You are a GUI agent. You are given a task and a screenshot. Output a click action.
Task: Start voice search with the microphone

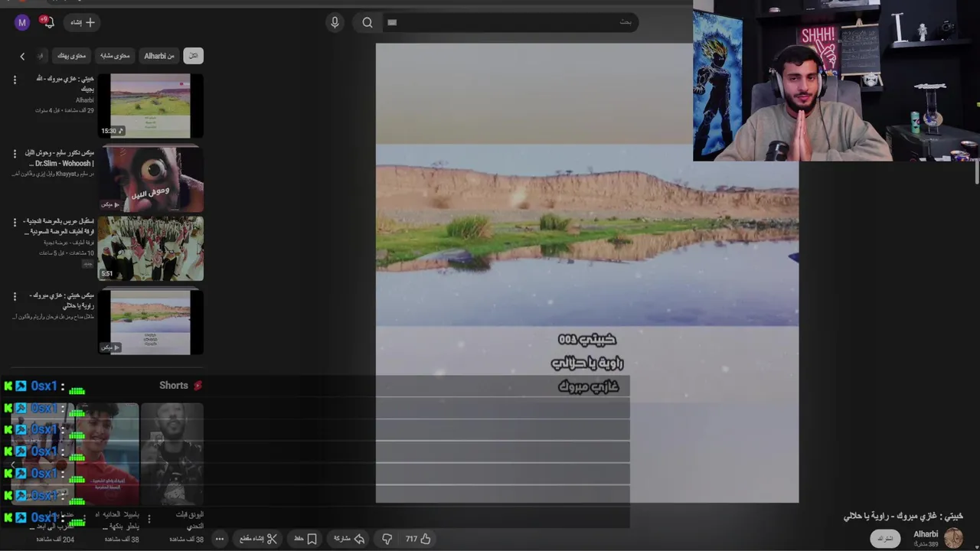(335, 22)
